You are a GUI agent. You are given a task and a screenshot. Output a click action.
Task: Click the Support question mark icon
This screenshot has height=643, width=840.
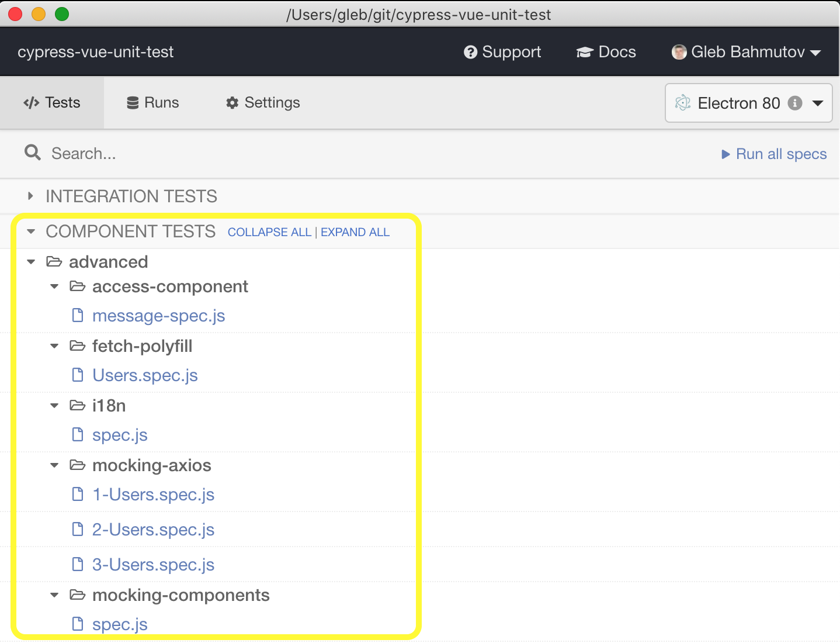(x=470, y=52)
